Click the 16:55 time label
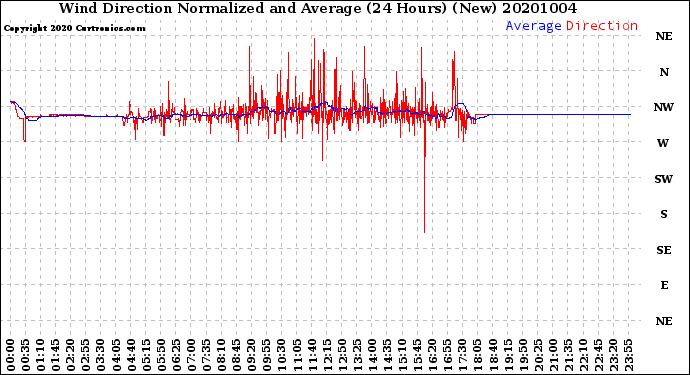Image resolution: width=690 pixels, height=375 pixels. [448, 355]
